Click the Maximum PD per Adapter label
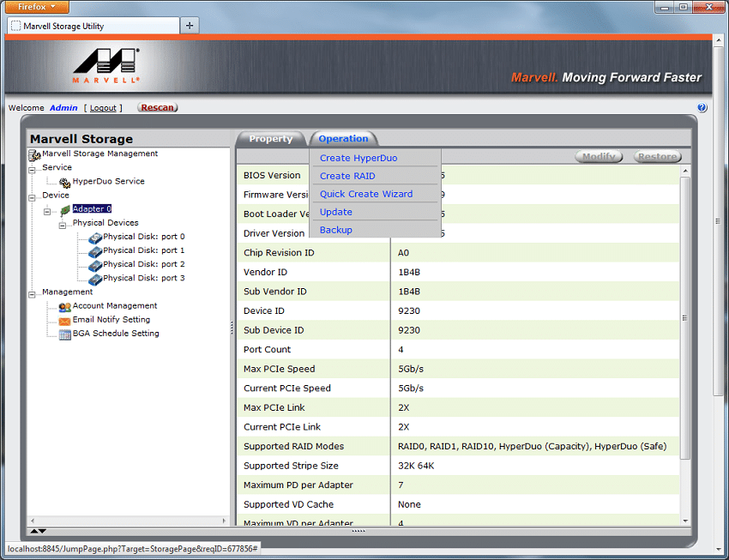This screenshot has width=729, height=560. coord(298,485)
